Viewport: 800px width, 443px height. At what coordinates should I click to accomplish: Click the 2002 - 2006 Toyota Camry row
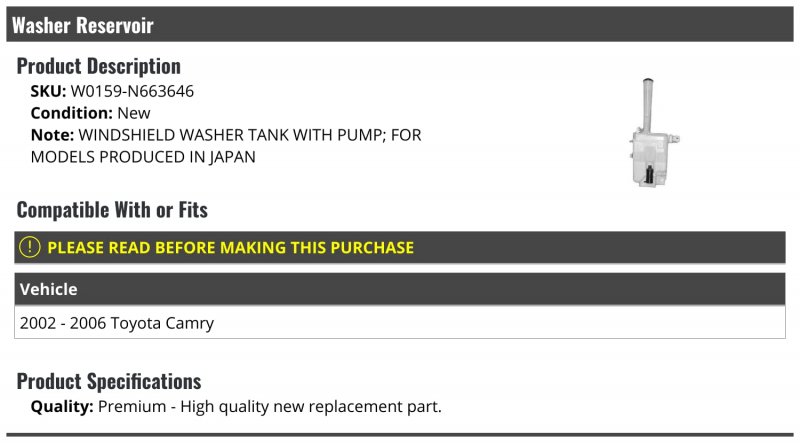tap(400, 323)
